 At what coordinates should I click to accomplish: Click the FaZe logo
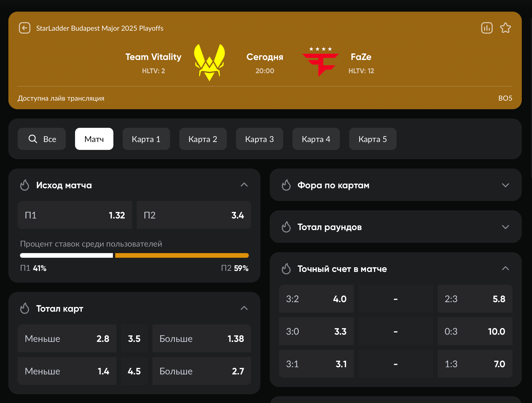[320, 62]
